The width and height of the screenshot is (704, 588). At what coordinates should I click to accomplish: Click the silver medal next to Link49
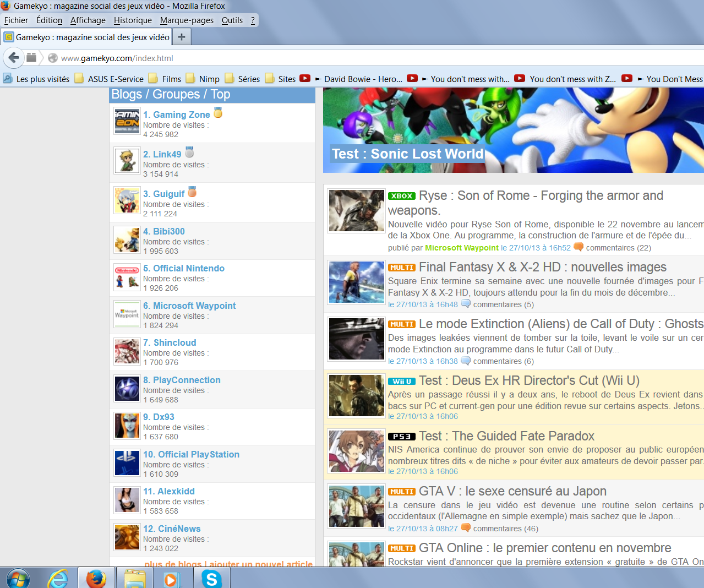pos(189,152)
